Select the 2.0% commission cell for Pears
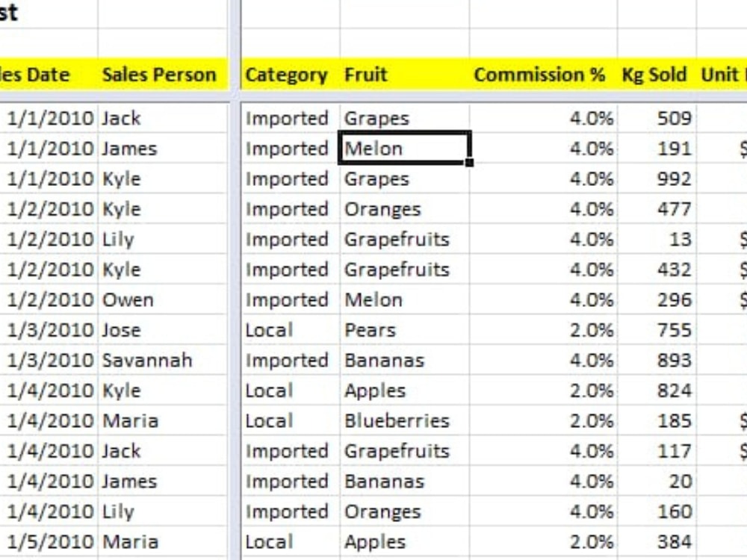This screenshot has height=560, width=747. [x=544, y=330]
